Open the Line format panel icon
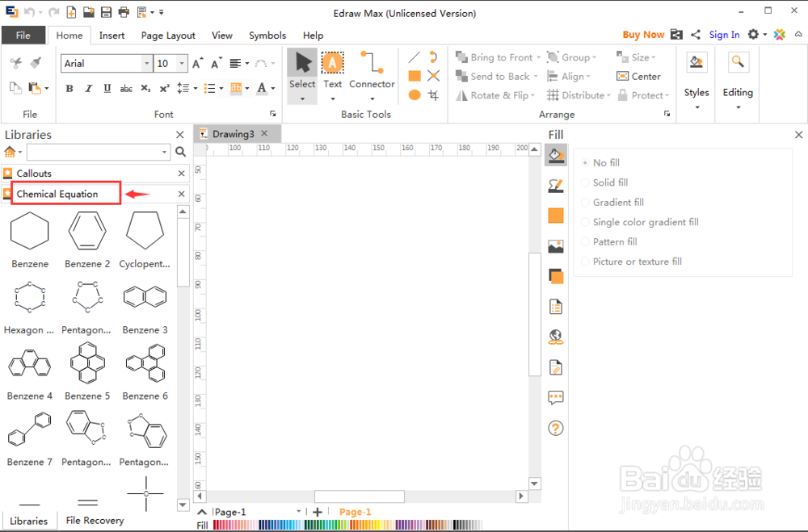Image resolution: width=808 pixels, height=532 pixels. point(556,186)
